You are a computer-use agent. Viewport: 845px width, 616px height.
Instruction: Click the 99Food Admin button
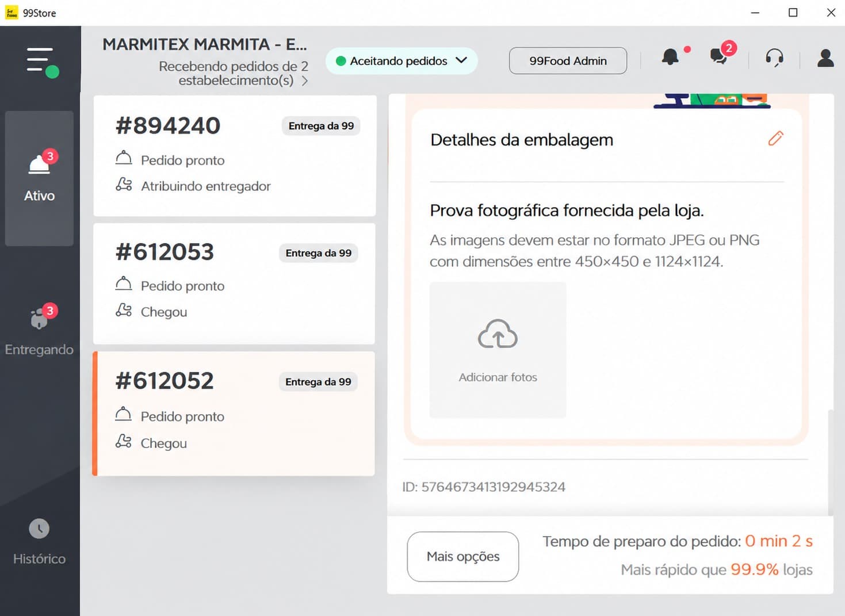click(568, 61)
